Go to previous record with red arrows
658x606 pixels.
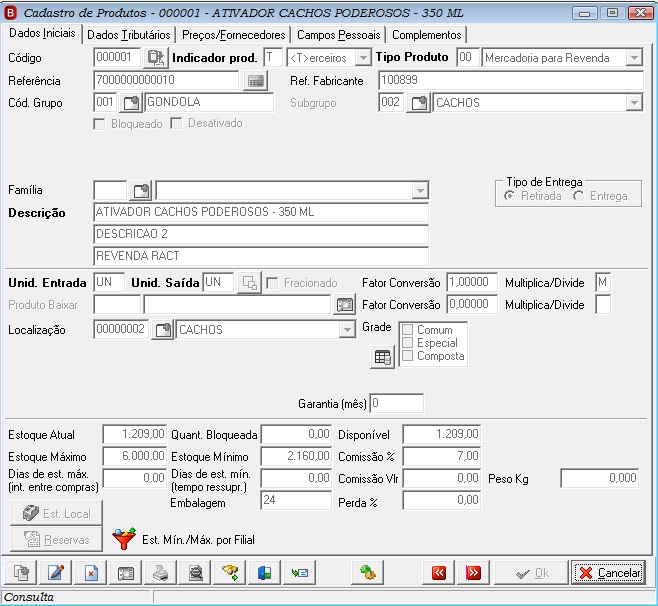[x=439, y=572]
